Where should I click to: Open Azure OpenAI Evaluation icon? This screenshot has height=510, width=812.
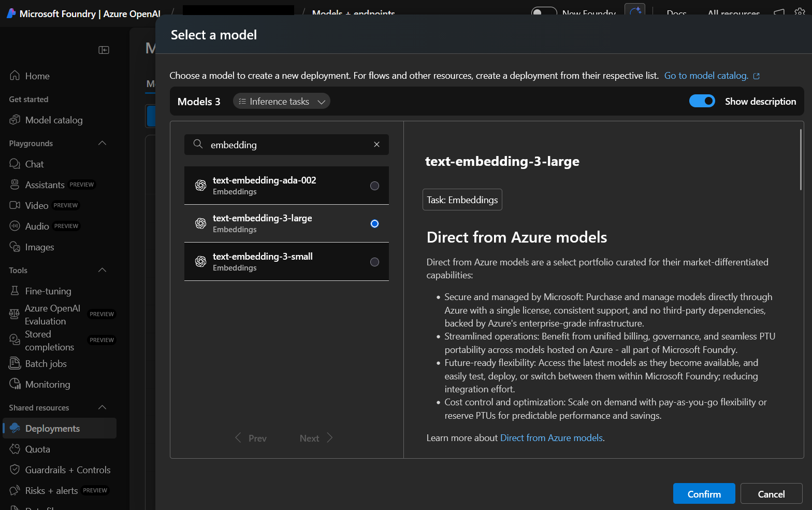15,314
